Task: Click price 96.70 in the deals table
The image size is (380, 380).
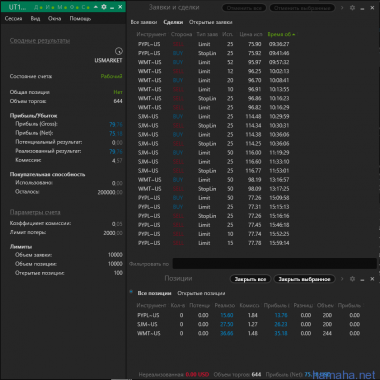Action: 255,80
